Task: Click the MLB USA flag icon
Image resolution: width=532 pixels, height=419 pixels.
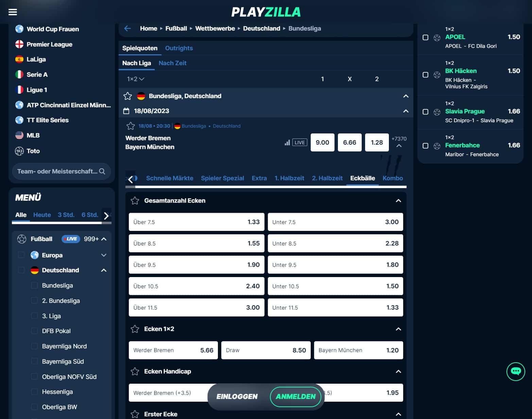Action: [x=19, y=135]
